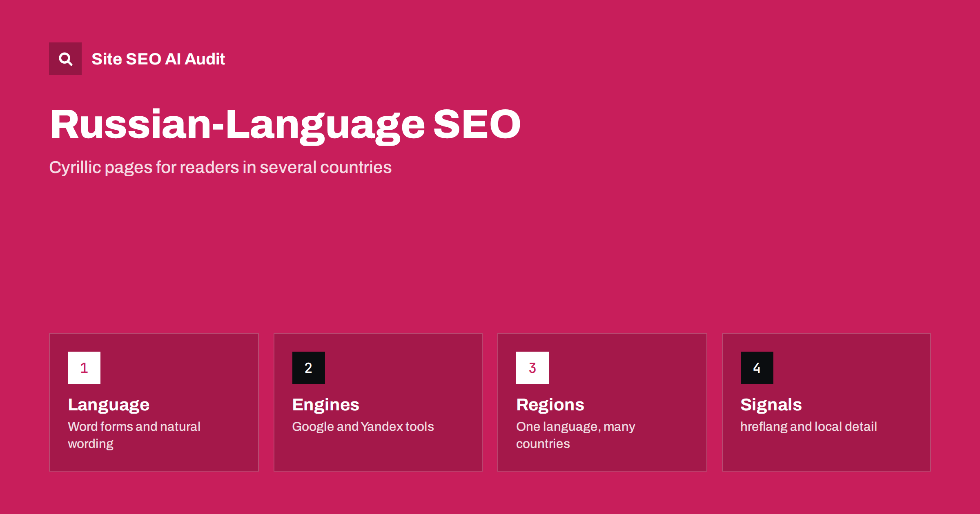Click the magnifying glass search icon
980x514 pixels.
click(65, 59)
